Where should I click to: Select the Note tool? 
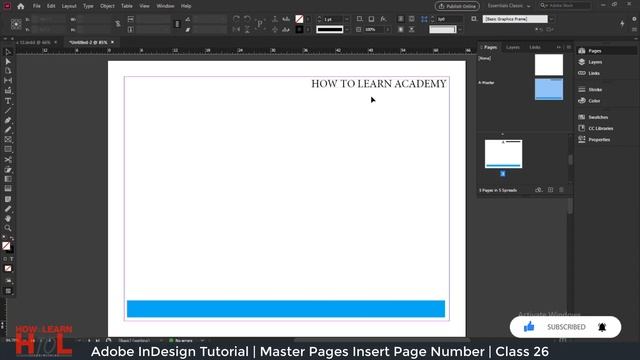8,199
